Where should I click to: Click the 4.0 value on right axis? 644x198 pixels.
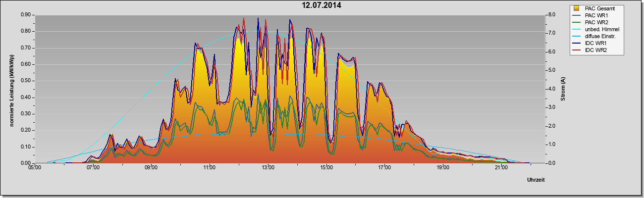point(550,89)
